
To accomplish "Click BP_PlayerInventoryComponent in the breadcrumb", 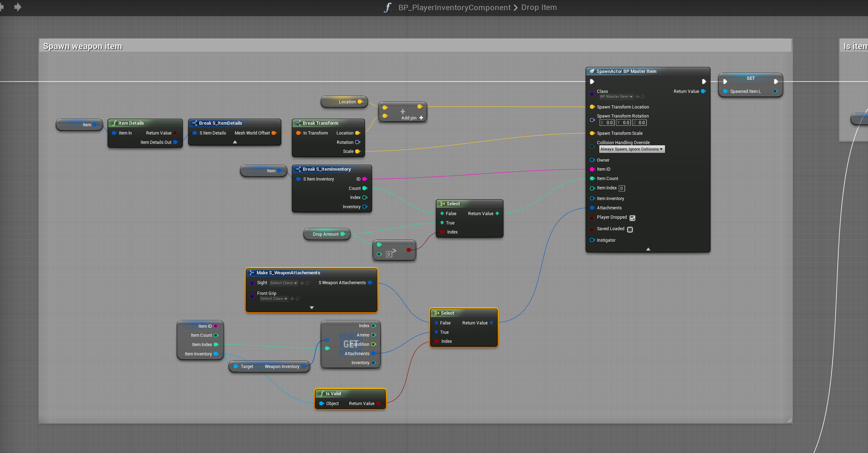I will click(454, 7).
